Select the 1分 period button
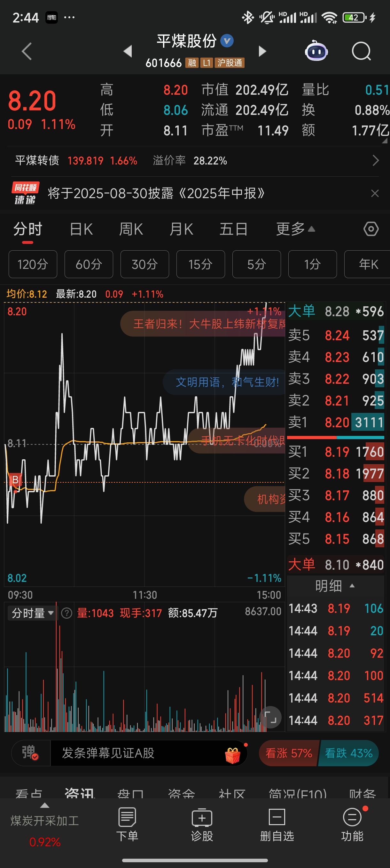 [x=312, y=264]
